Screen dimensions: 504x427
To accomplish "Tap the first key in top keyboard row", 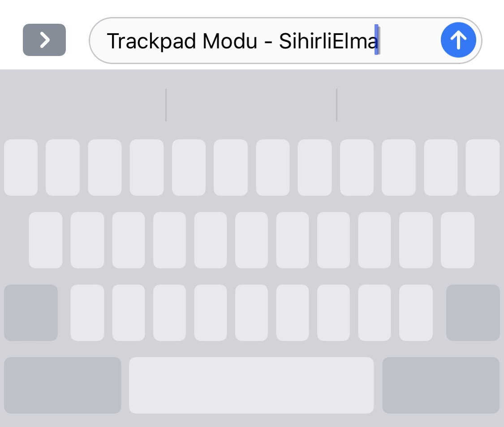I will [x=21, y=168].
